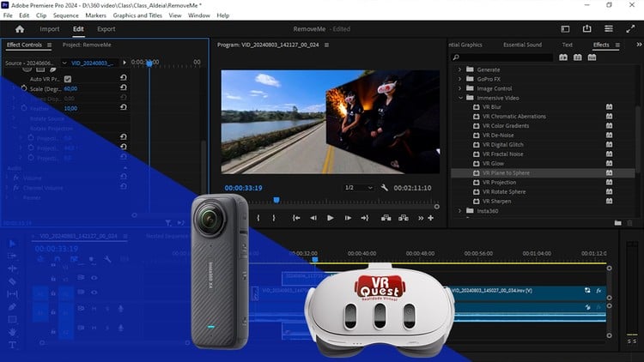Expand the GoPro FX folder

coord(460,79)
